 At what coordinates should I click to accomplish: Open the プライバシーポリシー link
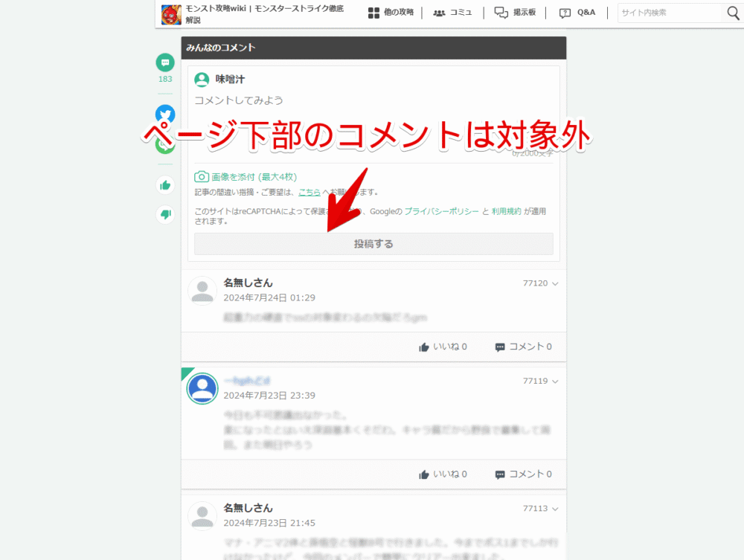(441, 211)
